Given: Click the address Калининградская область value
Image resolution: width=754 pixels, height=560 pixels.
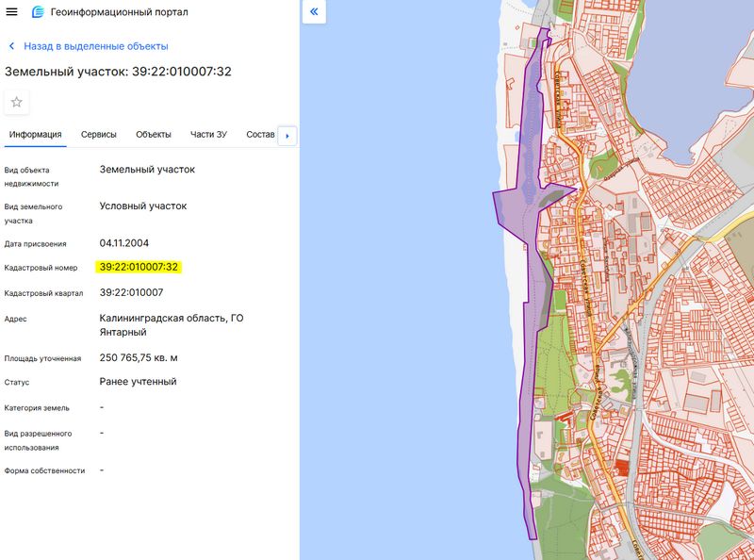Looking at the screenshot, I should [x=171, y=319].
